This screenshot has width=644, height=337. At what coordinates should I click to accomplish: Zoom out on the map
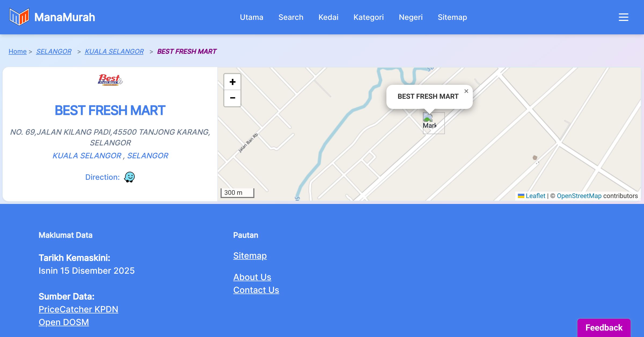232,98
